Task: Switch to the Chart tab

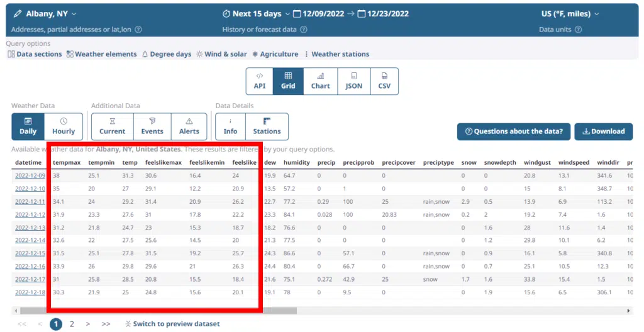Action: (320, 81)
